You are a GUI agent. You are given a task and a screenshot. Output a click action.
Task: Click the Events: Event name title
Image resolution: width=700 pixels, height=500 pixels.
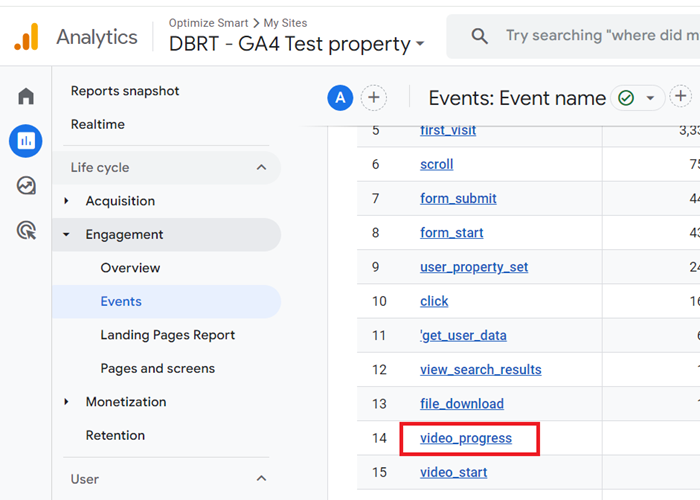pos(517,98)
